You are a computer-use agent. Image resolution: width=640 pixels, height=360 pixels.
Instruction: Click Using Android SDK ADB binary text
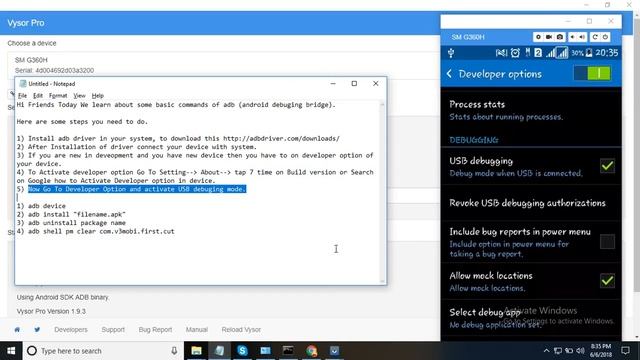point(63,297)
